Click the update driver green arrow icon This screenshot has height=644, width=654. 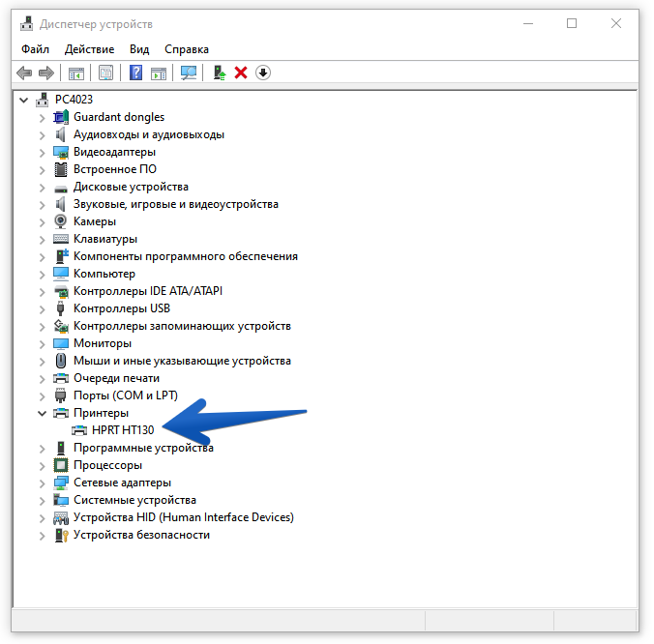(221, 73)
